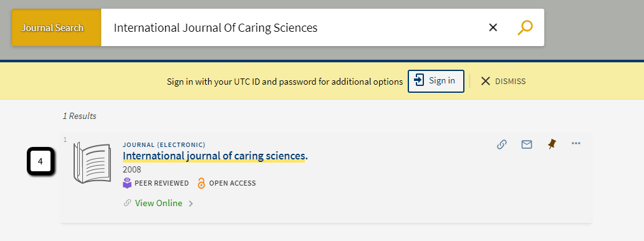Click the purple Peer Reviewed icon
The height and width of the screenshot is (241, 644).
point(127,183)
